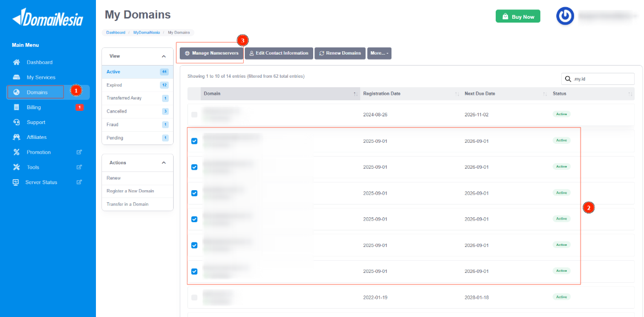
Task: Collapse the View panel chevron
Action: pyautogui.click(x=164, y=56)
